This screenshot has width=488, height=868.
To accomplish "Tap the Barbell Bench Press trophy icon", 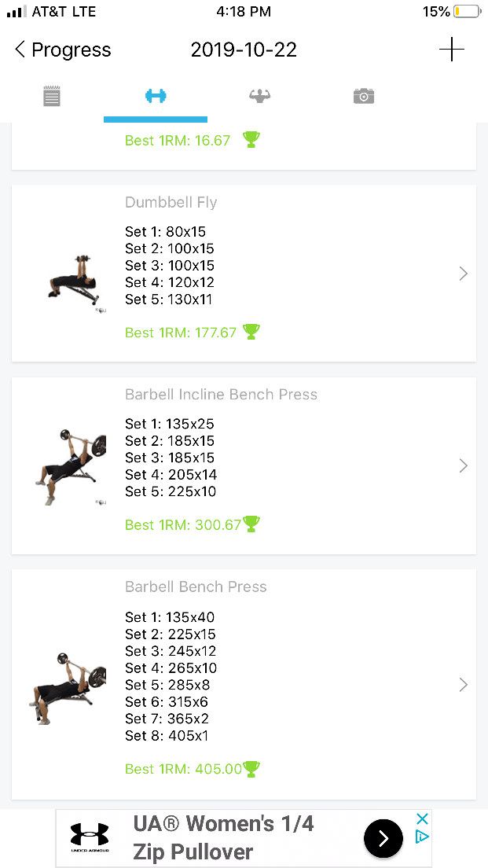I will pos(251,768).
